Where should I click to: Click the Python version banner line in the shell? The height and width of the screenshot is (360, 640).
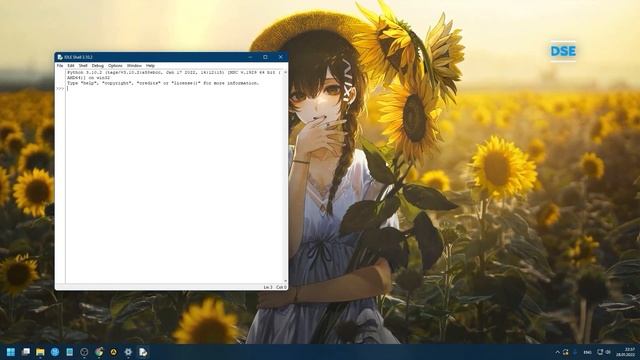pos(174,72)
